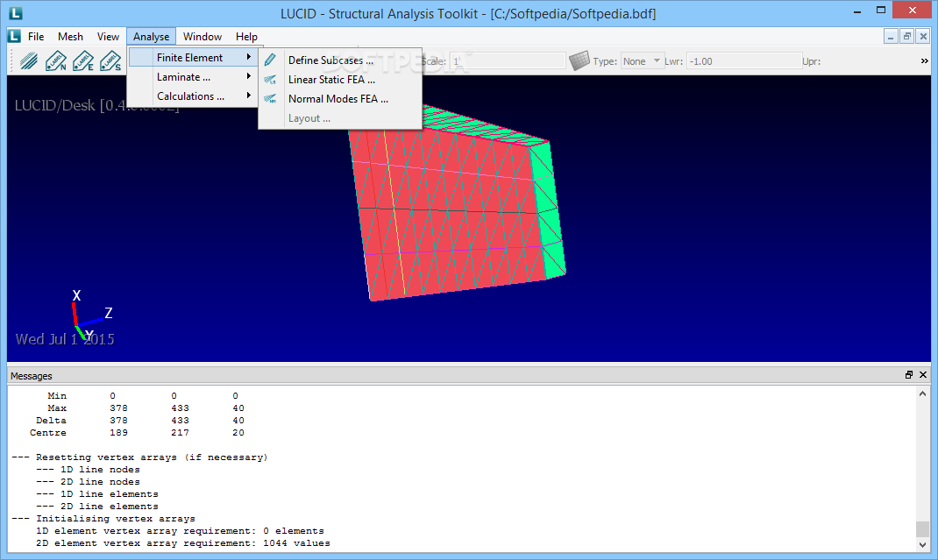
Task: Click the Messages scrollbar up arrow
Action: click(x=922, y=393)
